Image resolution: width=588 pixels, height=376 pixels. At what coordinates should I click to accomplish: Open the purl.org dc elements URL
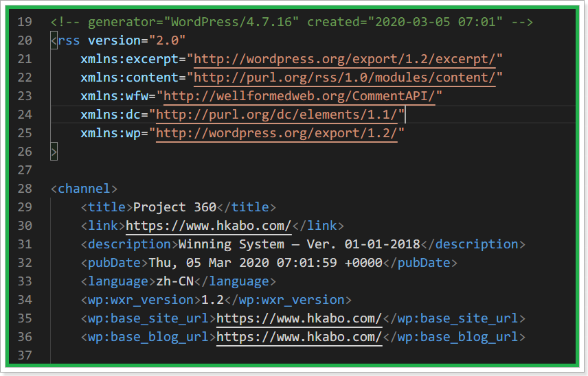pos(276,115)
